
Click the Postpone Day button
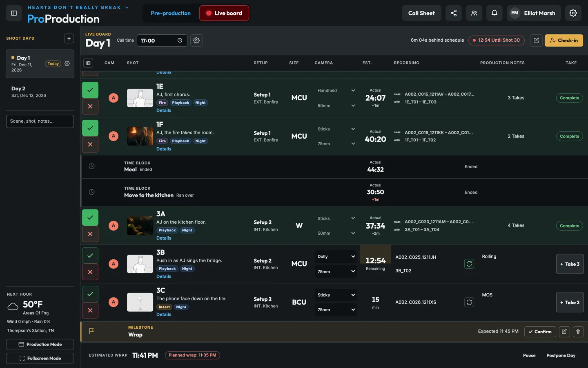point(561,355)
